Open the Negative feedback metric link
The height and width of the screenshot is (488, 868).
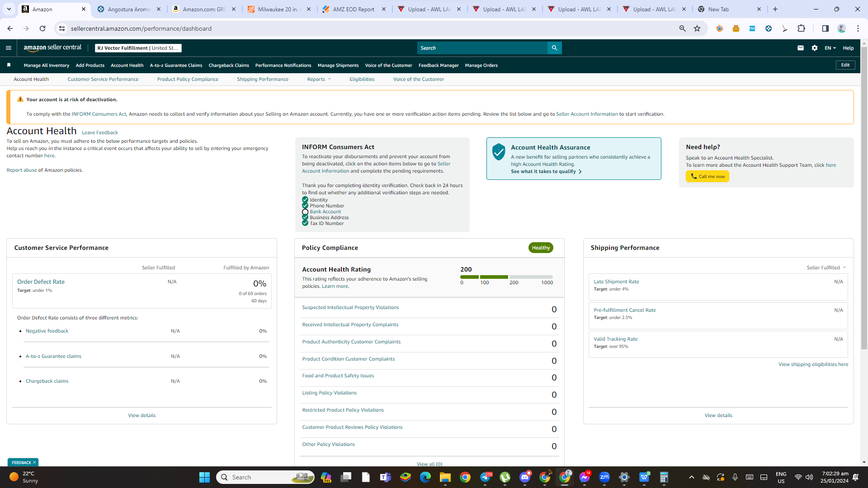[x=47, y=331]
